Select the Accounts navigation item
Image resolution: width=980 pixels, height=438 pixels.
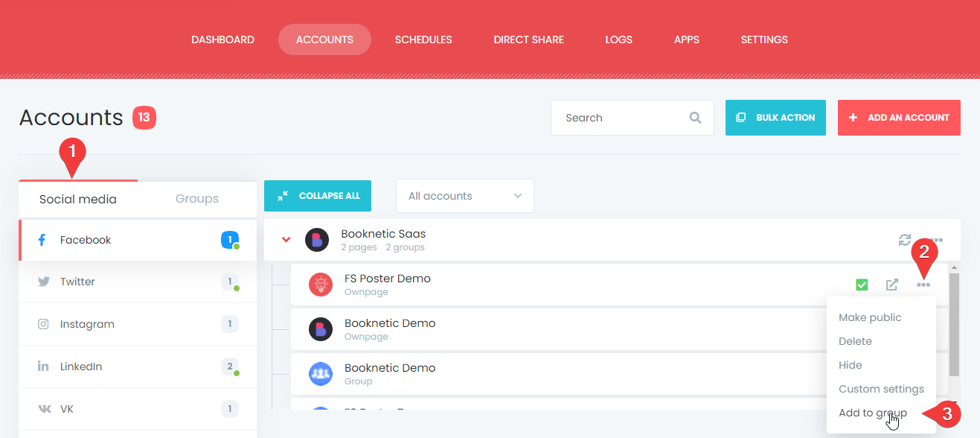point(324,39)
